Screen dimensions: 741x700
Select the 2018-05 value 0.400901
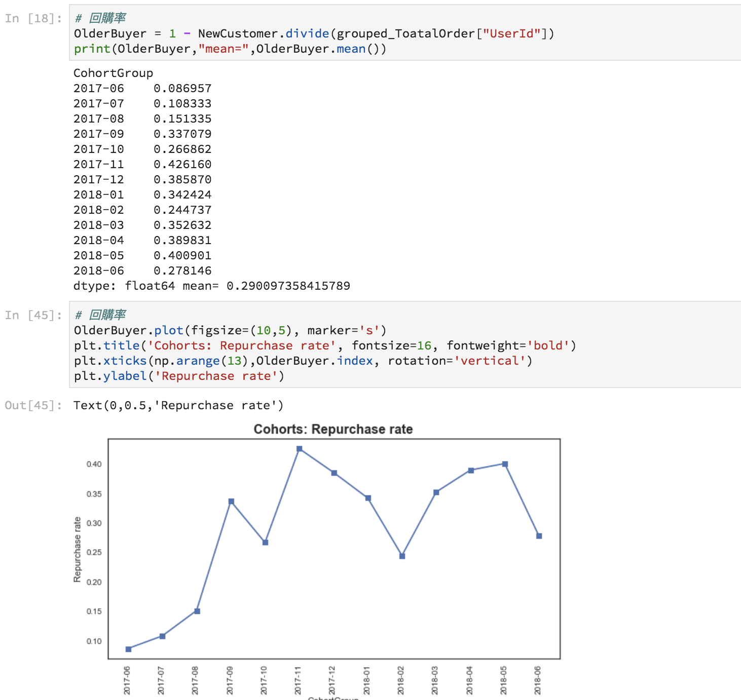(182, 255)
